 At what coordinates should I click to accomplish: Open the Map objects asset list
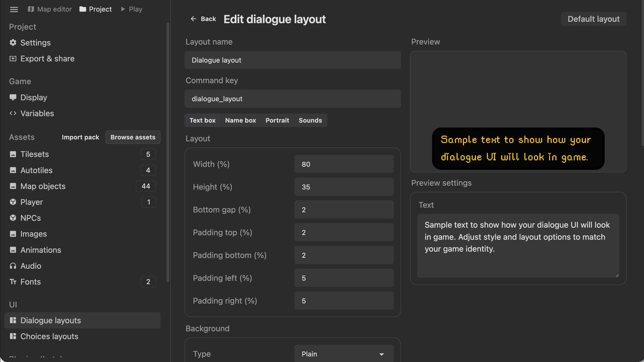82,186
